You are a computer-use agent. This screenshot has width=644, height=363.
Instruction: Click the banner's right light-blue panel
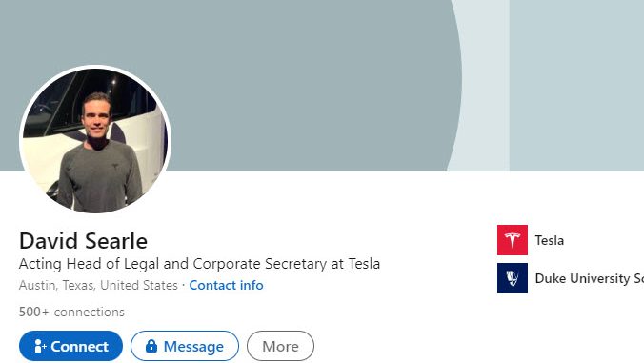(x=576, y=86)
